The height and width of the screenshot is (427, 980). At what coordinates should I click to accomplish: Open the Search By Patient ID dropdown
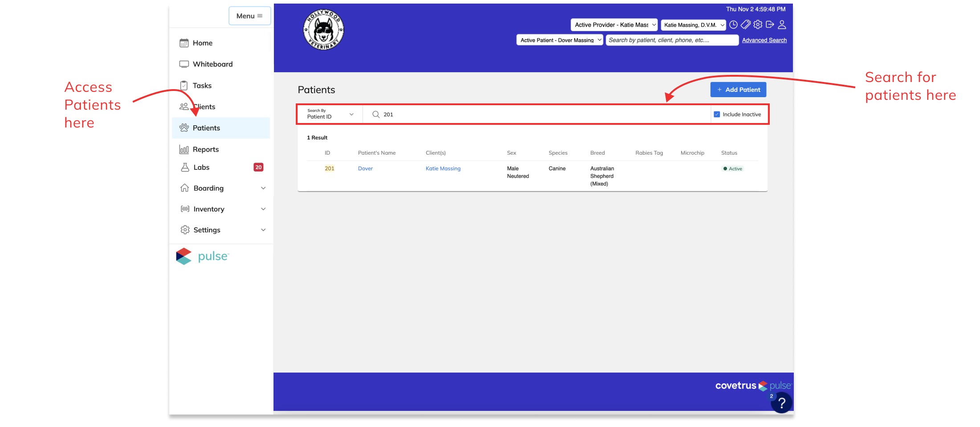click(x=330, y=115)
